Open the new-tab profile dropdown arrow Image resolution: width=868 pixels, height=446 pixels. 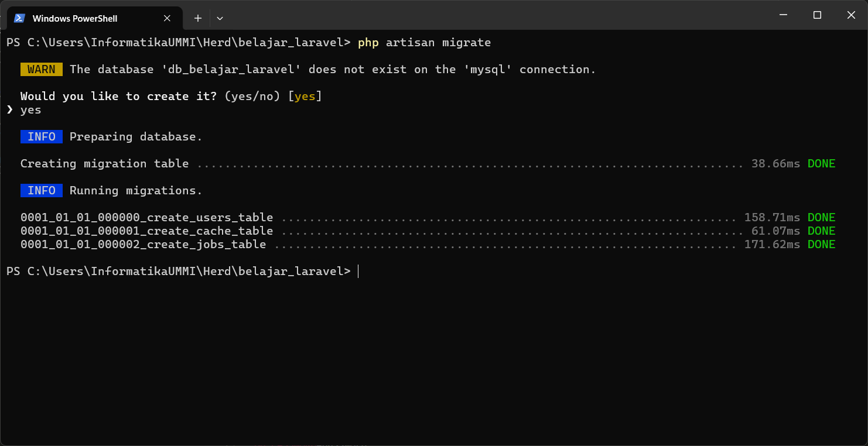[x=220, y=18]
